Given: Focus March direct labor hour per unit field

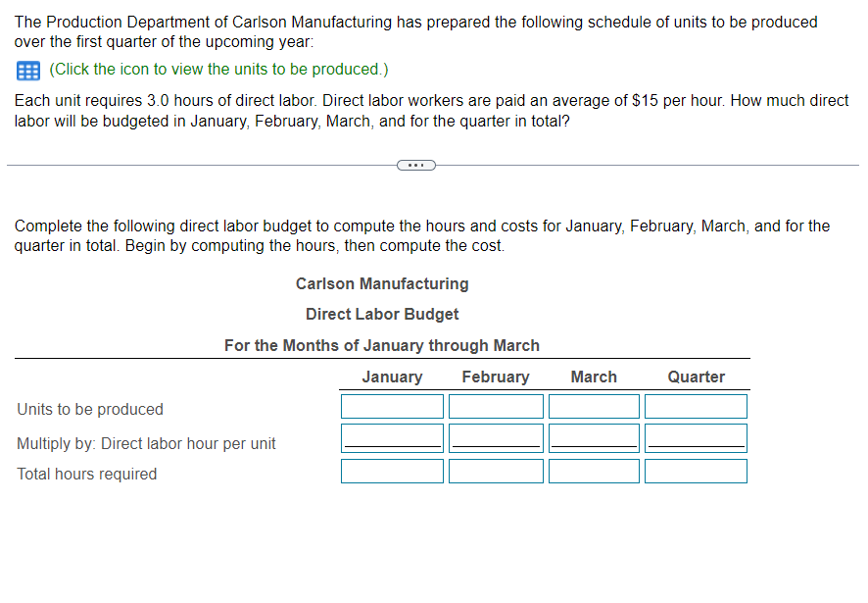Looking at the screenshot, I should 594,437.
